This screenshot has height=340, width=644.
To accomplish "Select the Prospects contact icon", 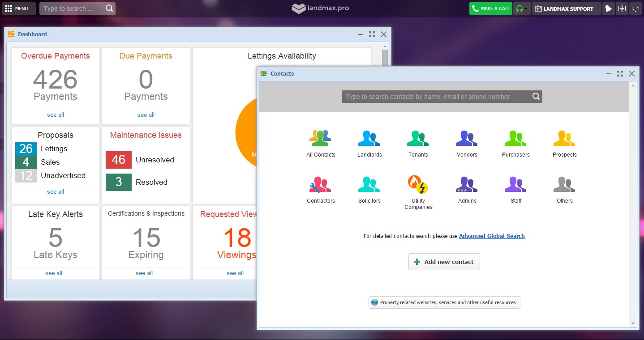I will click(564, 143).
